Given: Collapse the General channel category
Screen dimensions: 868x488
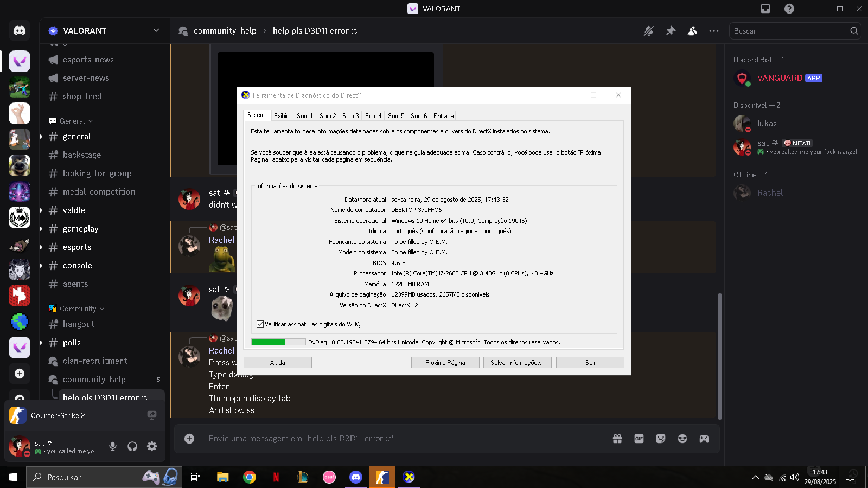Looking at the screenshot, I should pos(72,121).
